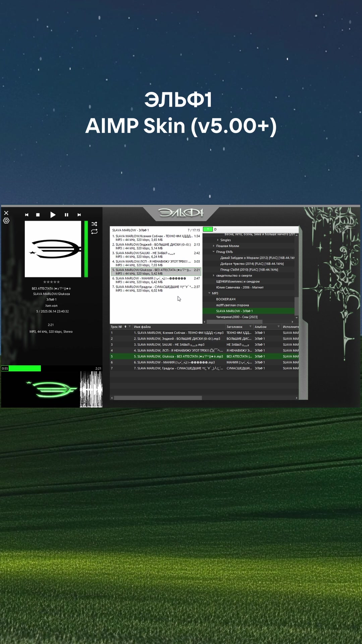This screenshot has width=362, height=644.
Task: Click the folder tree horizontal scrollbar
Action: [234, 322]
